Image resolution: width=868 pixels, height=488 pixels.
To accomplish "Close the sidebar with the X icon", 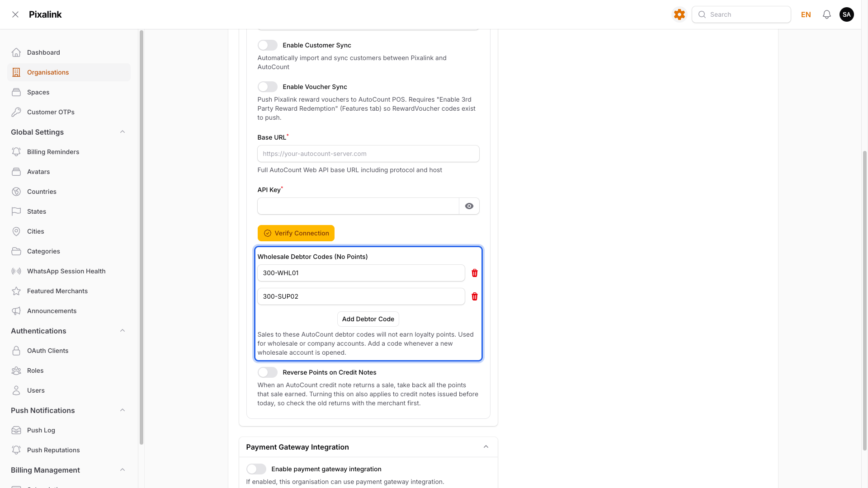I will point(15,14).
